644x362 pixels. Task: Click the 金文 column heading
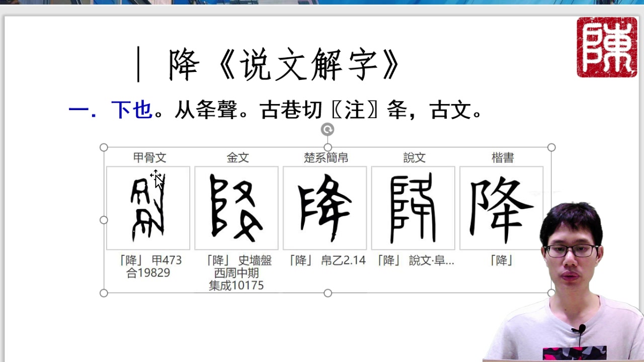tap(238, 158)
